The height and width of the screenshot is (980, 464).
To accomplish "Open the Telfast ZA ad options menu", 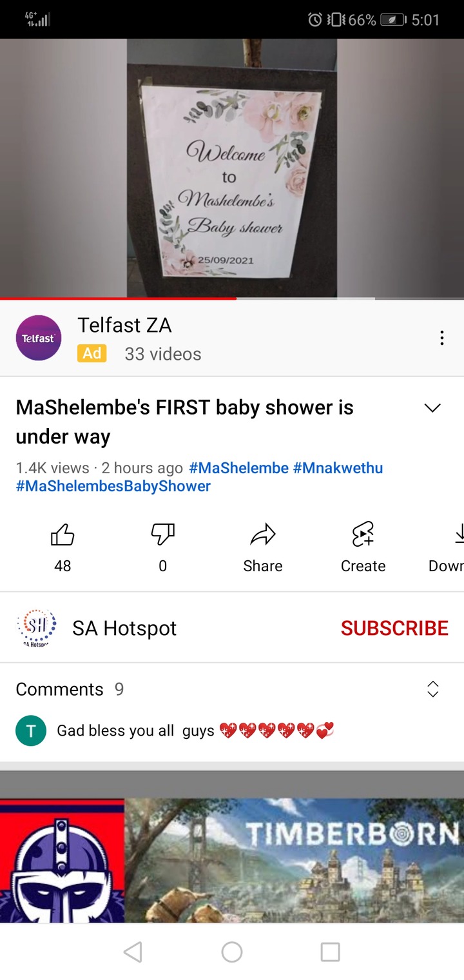I will pyautogui.click(x=441, y=338).
